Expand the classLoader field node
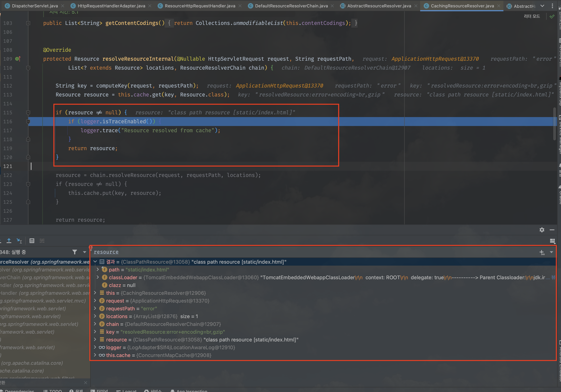This screenshot has width=561, height=392. pos(98,277)
